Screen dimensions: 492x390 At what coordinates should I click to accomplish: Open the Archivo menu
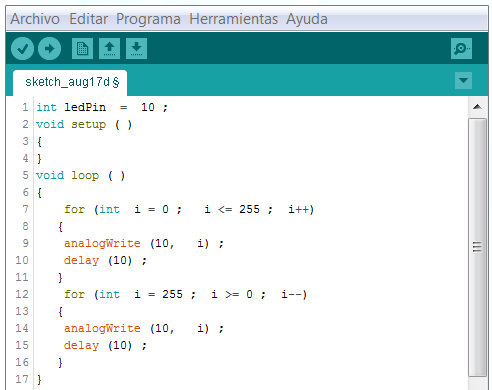tap(35, 19)
